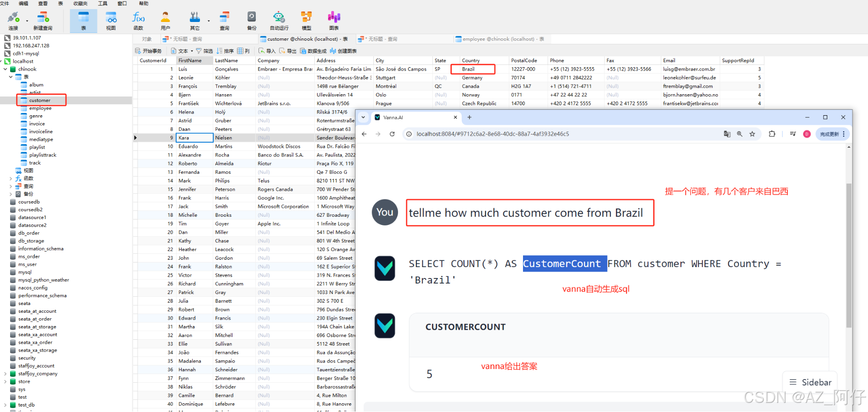The height and width of the screenshot is (412, 868).
Task: Expand the Queries (查询) tree node
Action: point(11,186)
